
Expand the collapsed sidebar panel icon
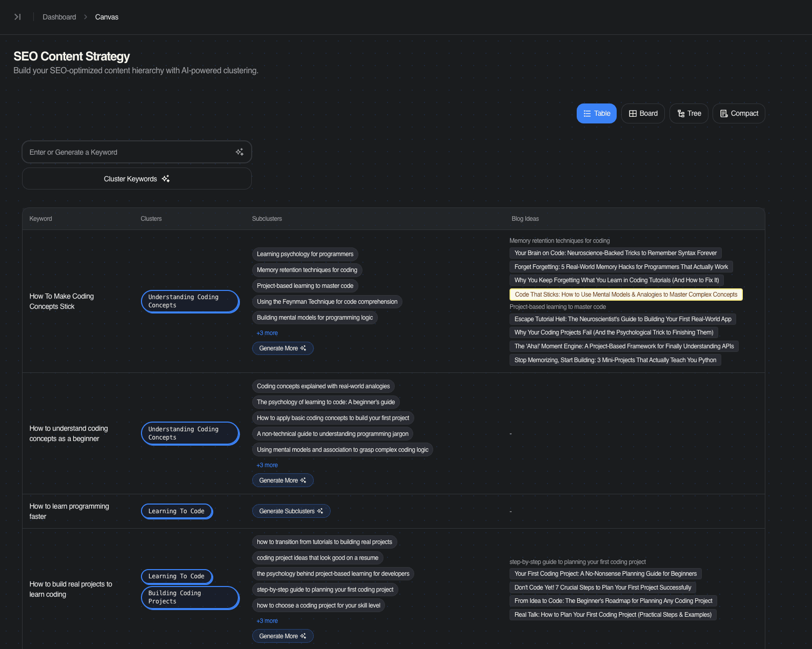[x=17, y=17]
